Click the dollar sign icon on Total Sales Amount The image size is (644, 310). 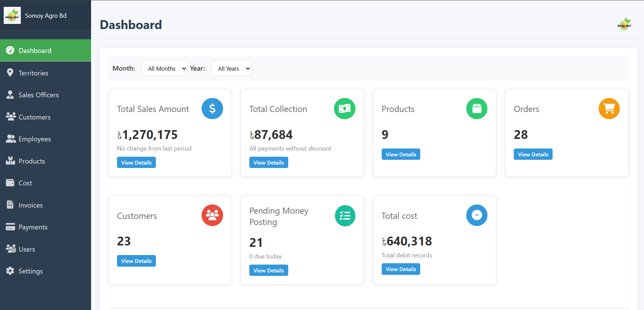pos(212,109)
